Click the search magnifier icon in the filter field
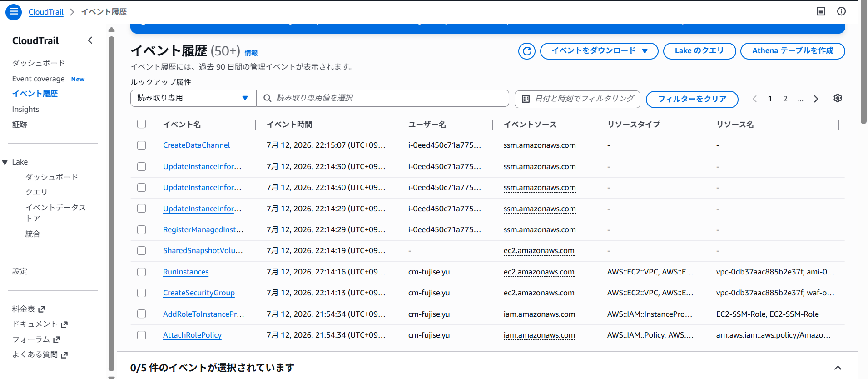Image resolution: width=868 pixels, height=379 pixels. [268, 98]
